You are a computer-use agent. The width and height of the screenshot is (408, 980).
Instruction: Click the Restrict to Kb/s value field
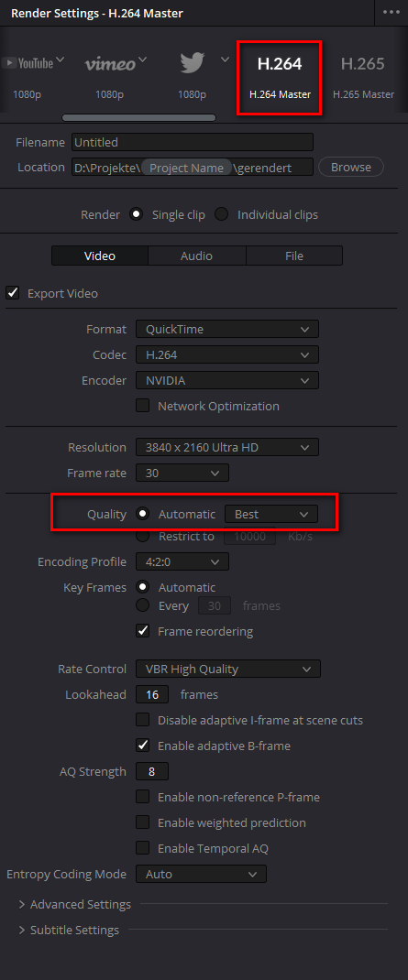click(x=250, y=536)
